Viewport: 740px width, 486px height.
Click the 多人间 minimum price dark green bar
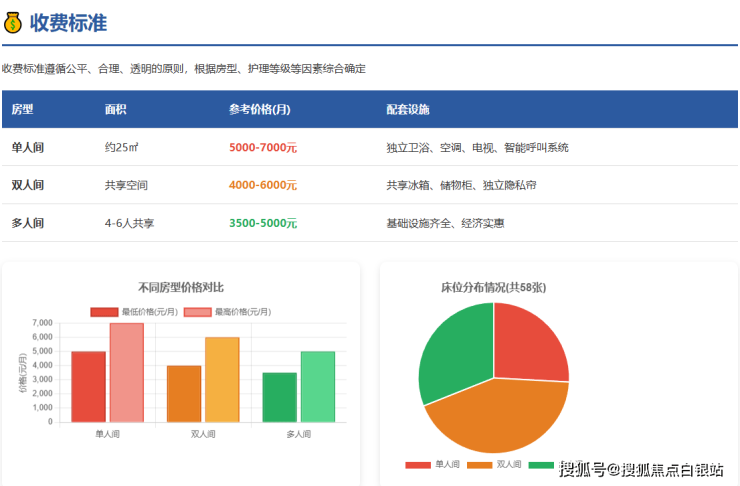point(279,398)
